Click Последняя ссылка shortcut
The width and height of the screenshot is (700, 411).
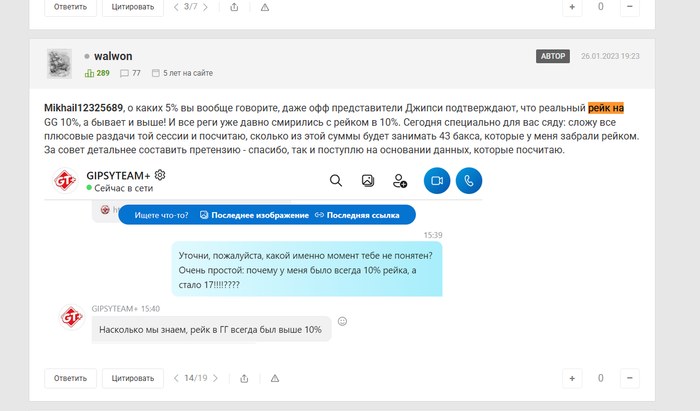pyautogui.click(x=357, y=215)
